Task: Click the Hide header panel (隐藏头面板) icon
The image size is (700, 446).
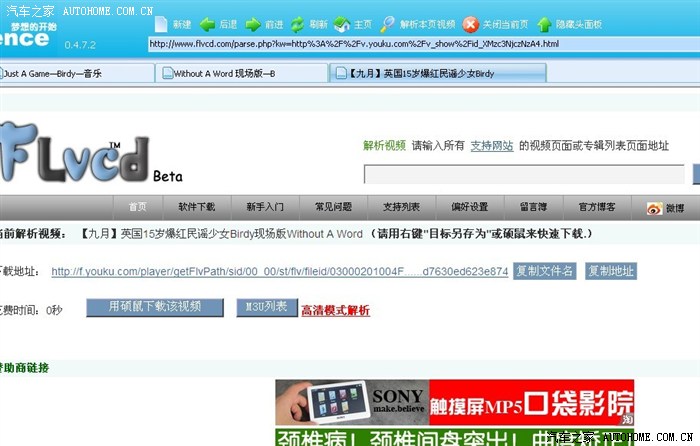Action: (544, 23)
